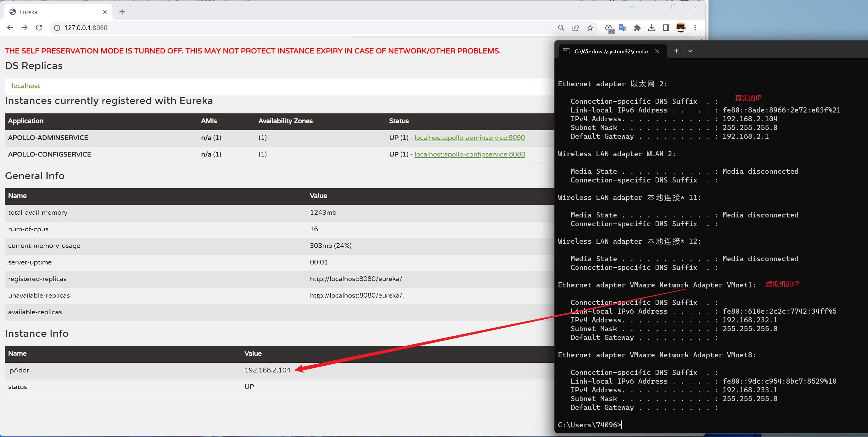The height and width of the screenshot is (437, 868).
Task: Reload the Eureka page
Action: tap(39, 28)
